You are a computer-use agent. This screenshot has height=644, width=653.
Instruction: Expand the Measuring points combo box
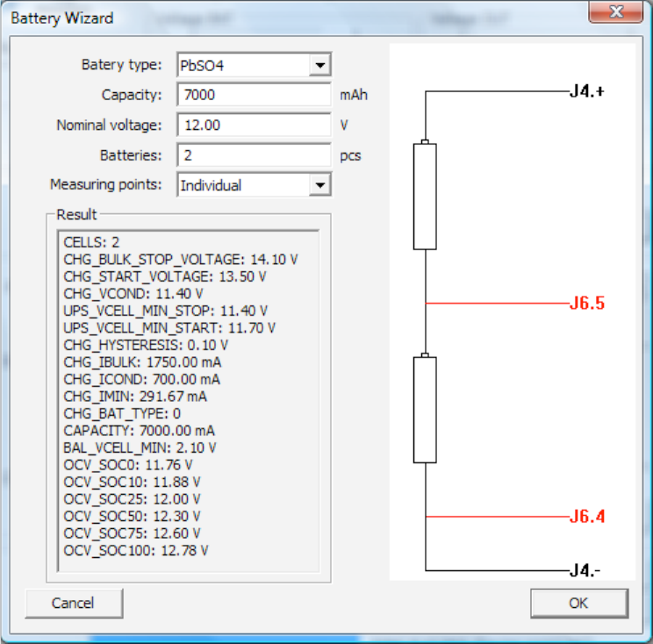click(319, 185)
